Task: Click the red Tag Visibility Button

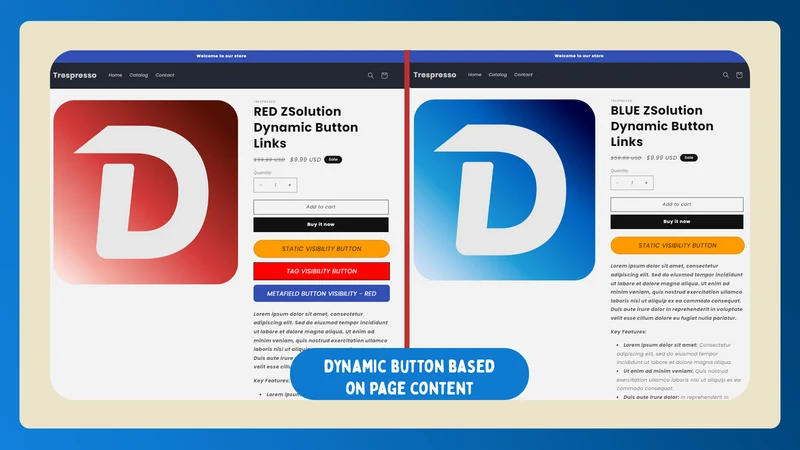Action: point(321,271)
